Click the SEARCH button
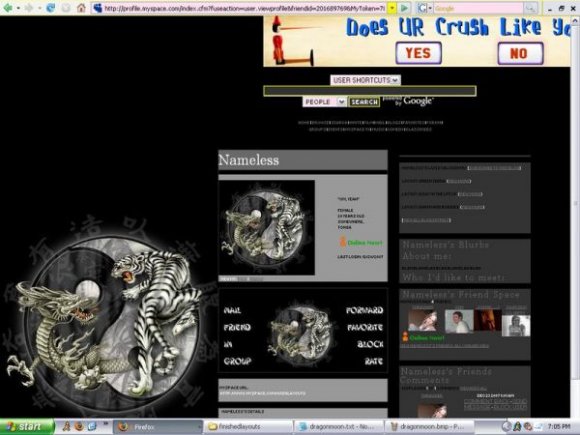 coord(364,102)
